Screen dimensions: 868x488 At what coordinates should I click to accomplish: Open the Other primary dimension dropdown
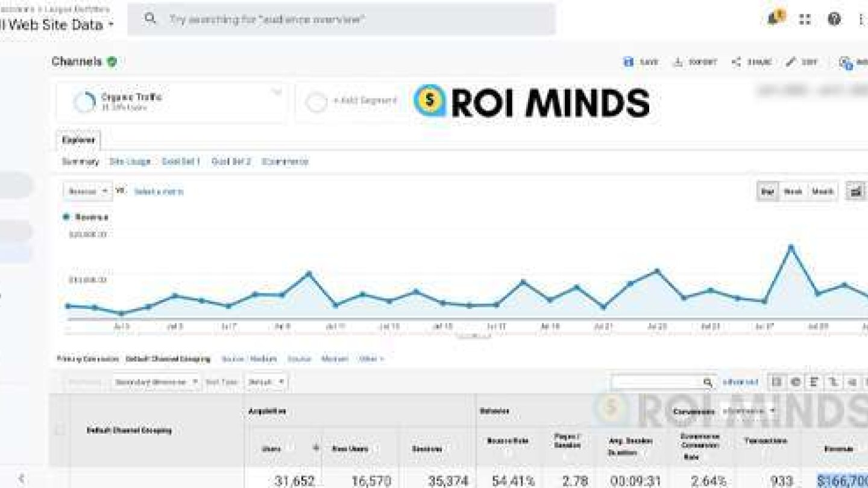pyautogui.click(x=371, y=359)
